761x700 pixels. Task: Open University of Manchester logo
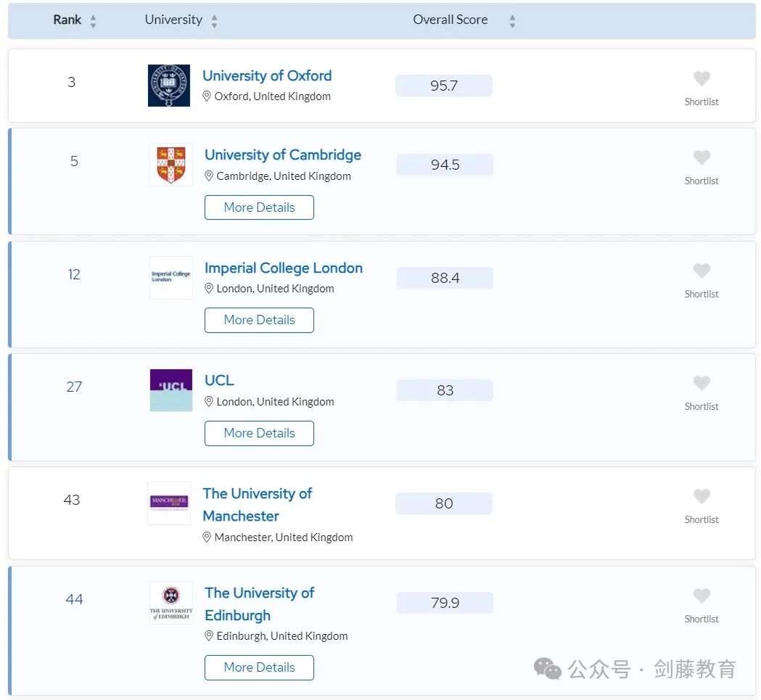[x=169, y=503]
